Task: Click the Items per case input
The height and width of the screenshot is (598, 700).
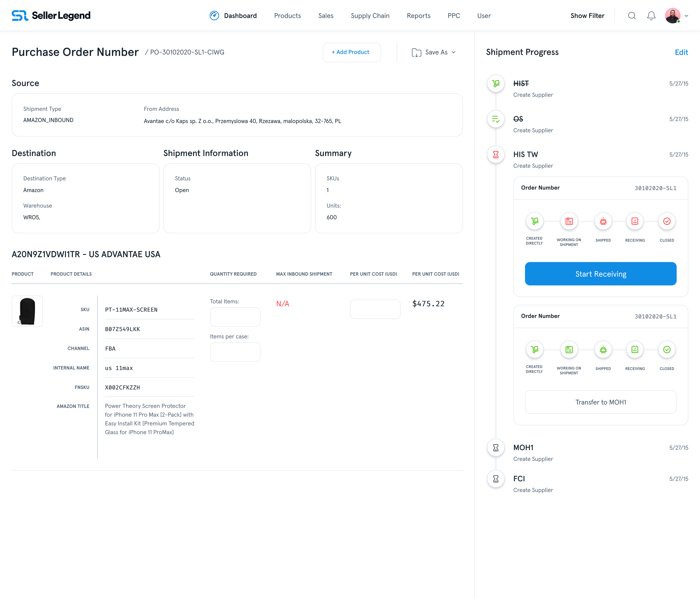Action: (235, 352)
